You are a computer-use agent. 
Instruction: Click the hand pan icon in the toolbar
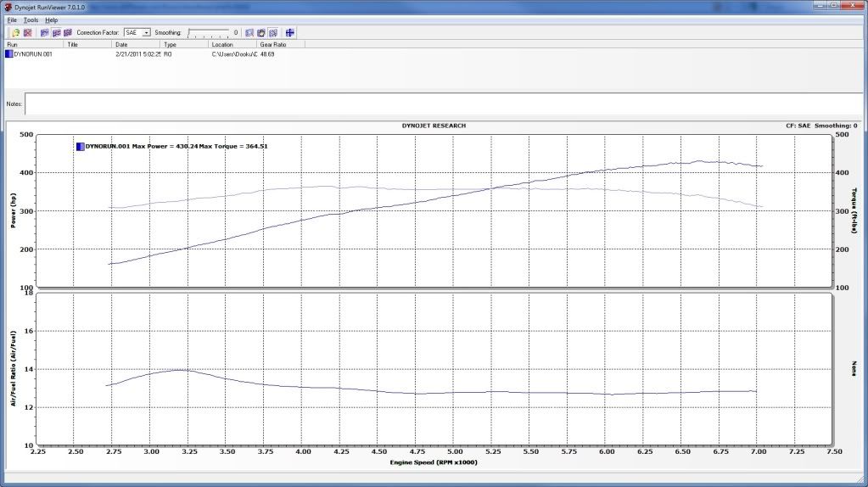[261, 32]
